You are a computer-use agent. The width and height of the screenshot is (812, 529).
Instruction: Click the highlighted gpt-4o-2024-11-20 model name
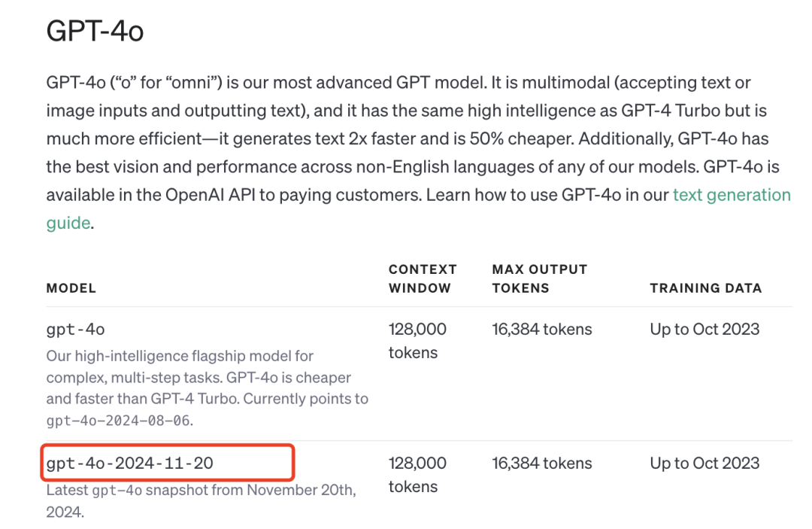130,464
